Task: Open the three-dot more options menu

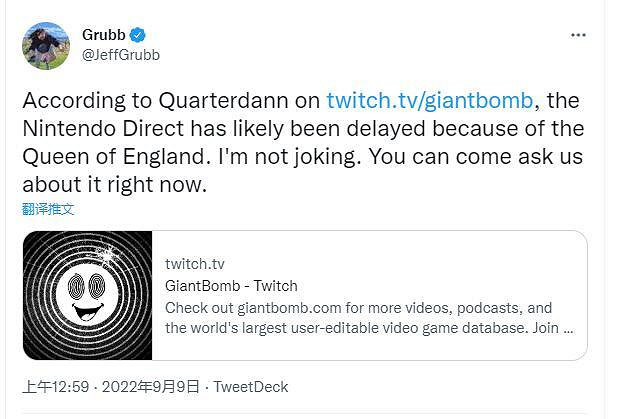Action: (x=578, y=35)
